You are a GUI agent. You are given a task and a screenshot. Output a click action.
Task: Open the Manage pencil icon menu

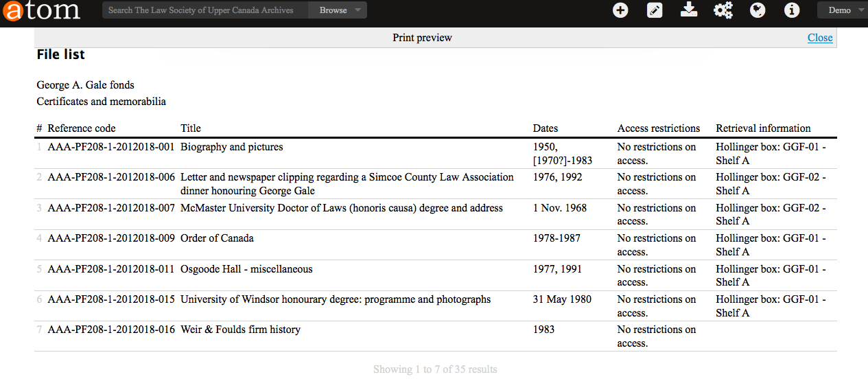click(x=655, y=10)
